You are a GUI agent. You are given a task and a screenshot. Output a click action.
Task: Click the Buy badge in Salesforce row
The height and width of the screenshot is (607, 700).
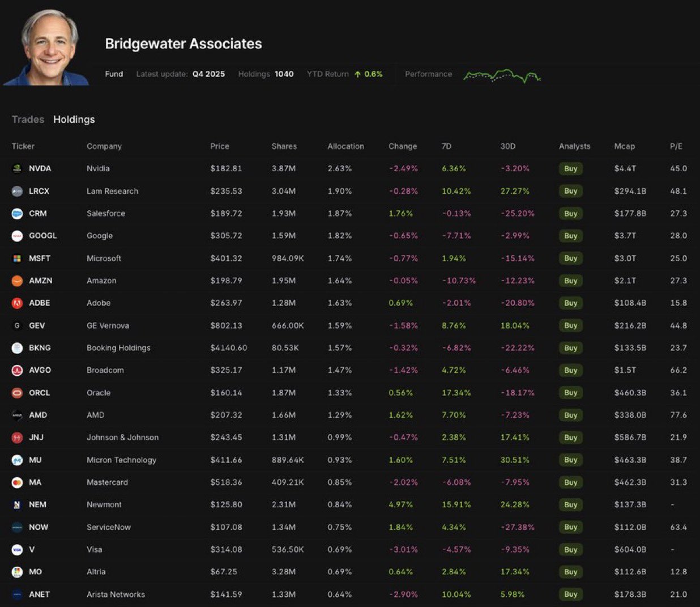(571, 214)
